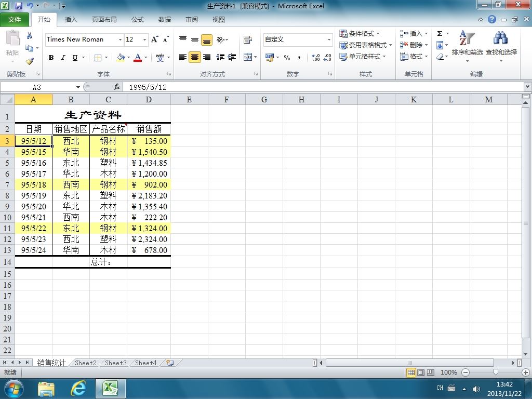The height and width of the screenshot is (399, 532).
Task: Click the 删除 cells button
Action: 414,45
